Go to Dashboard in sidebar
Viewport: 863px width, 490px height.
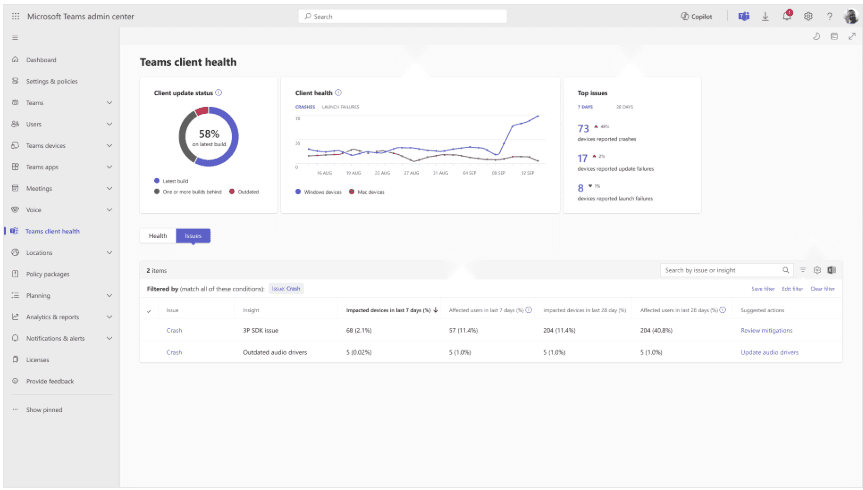pyautogui.click(x=41, y=60)
